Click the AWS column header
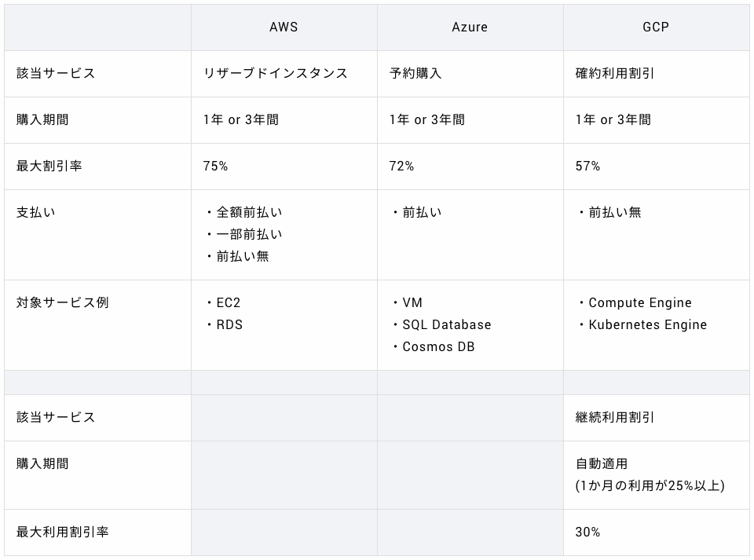This screenshot has width=754, height=560. [x=284, y=27]
